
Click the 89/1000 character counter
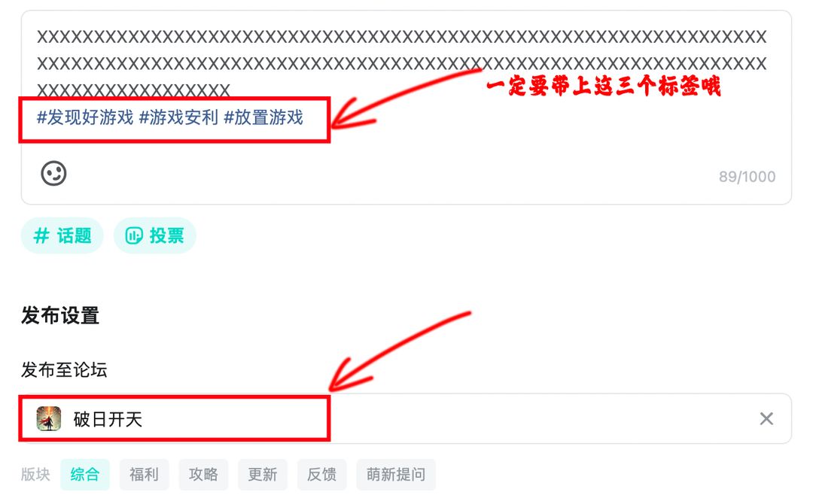tap(748, 177)
